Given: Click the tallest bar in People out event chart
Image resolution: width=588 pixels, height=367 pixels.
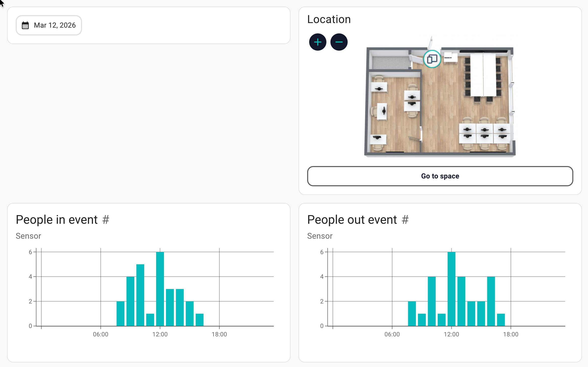Looking at the screenshot, I should coord(451,289).
